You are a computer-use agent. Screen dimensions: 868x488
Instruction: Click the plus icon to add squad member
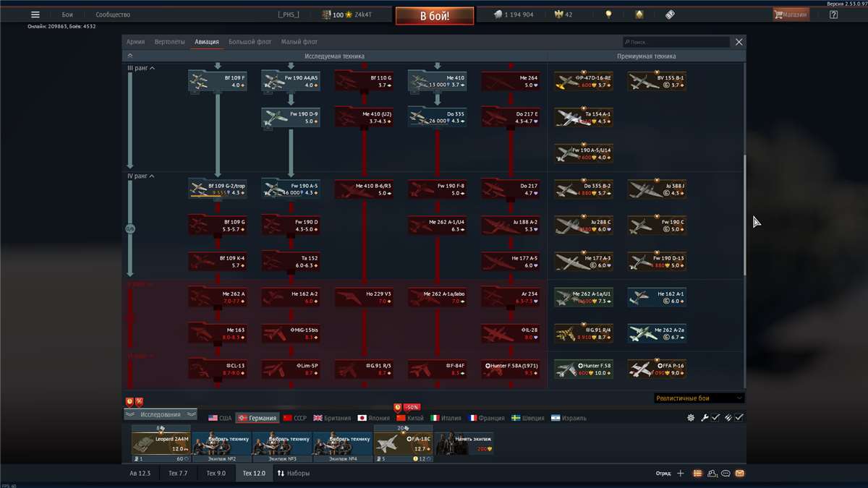pos(680,474)
